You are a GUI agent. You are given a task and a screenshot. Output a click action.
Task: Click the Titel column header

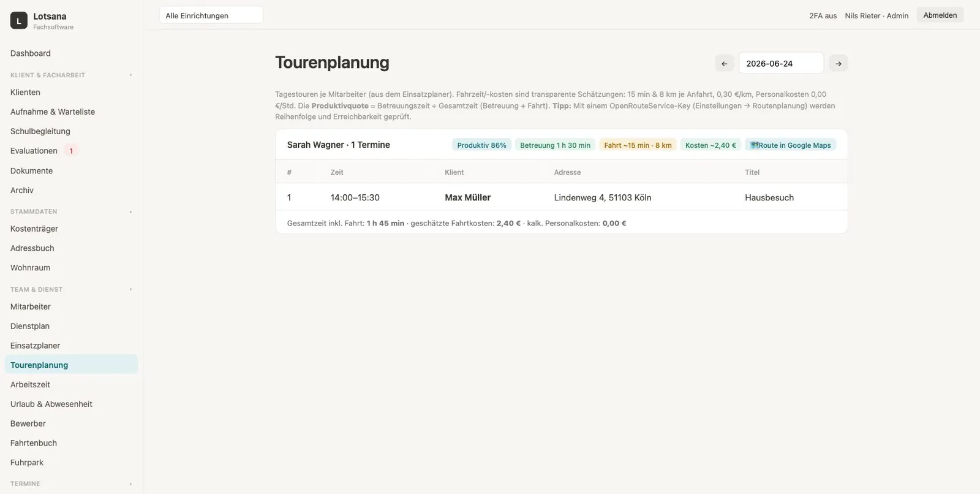[752, 172]
